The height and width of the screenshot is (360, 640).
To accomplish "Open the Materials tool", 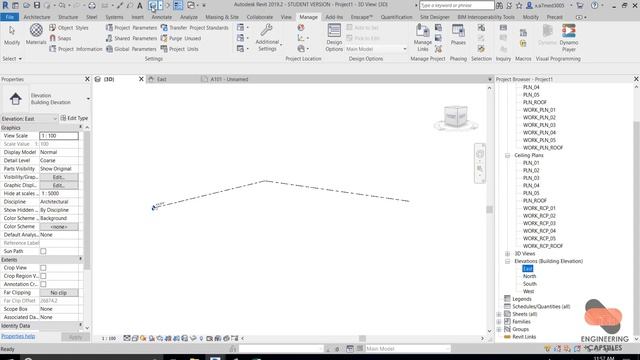I will point(36,34).
